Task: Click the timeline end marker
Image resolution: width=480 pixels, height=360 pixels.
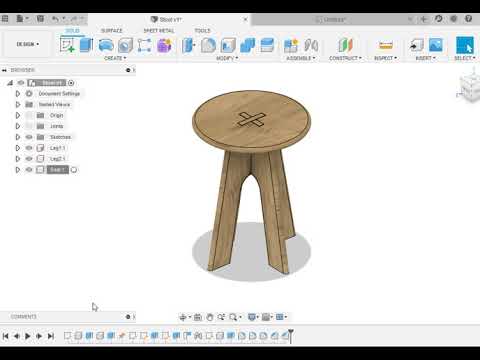Action: point(291,336)
